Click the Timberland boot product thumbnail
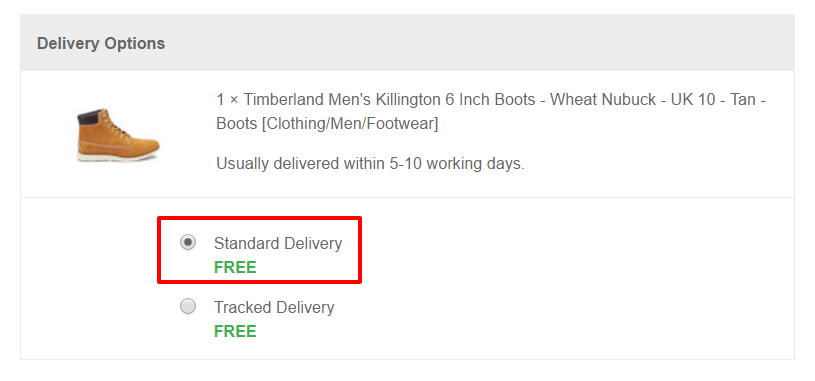815x381 pixels. point(118,135)
